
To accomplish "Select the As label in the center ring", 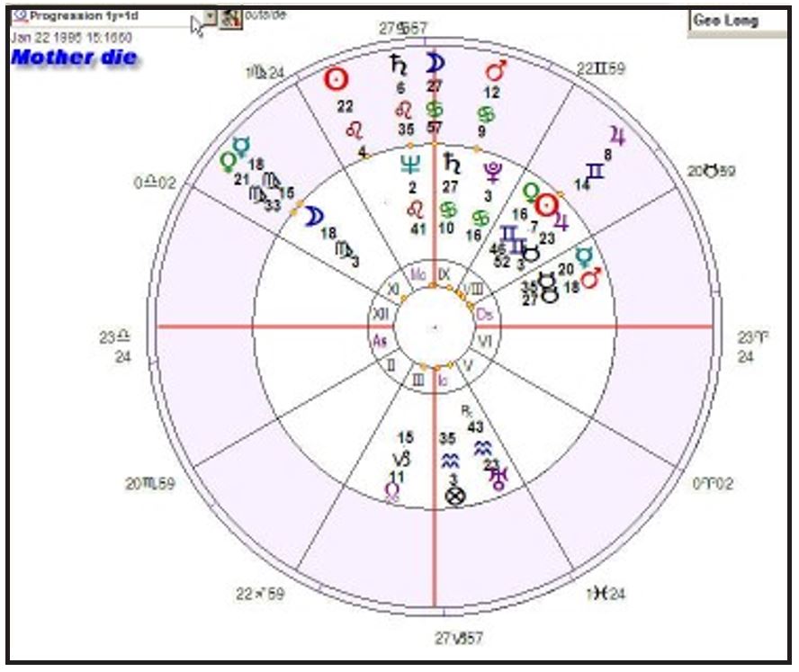I will [x=380, y=341].
